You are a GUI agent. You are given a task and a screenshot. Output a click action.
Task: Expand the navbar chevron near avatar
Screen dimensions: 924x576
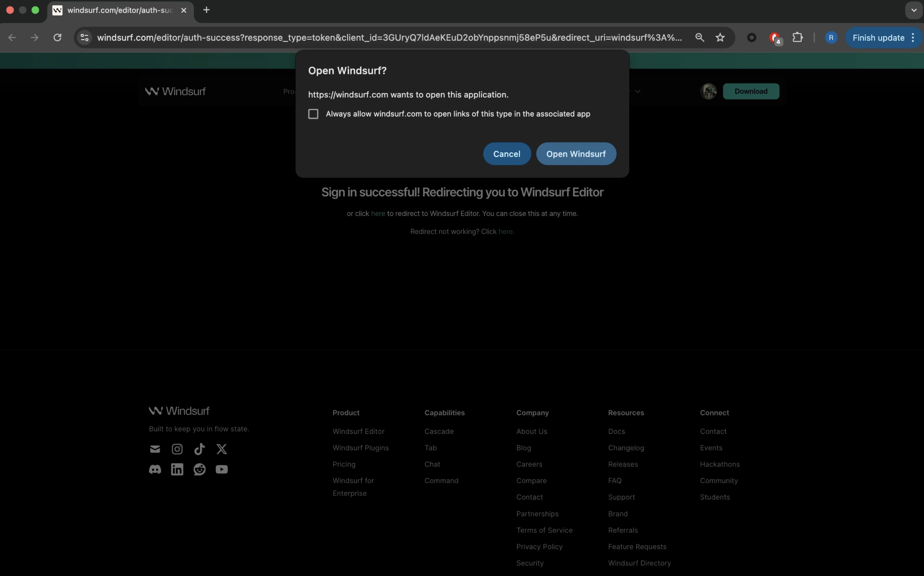point(638,91)
